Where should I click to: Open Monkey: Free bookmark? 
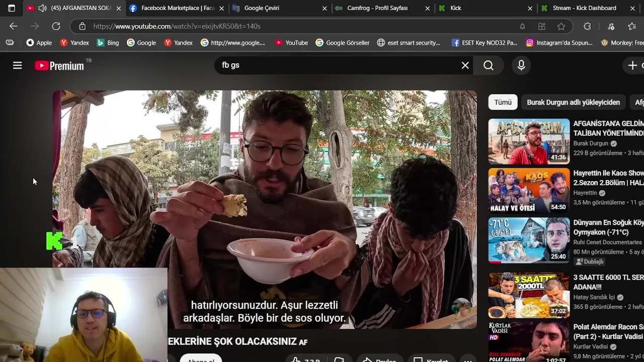pos(622,43)
